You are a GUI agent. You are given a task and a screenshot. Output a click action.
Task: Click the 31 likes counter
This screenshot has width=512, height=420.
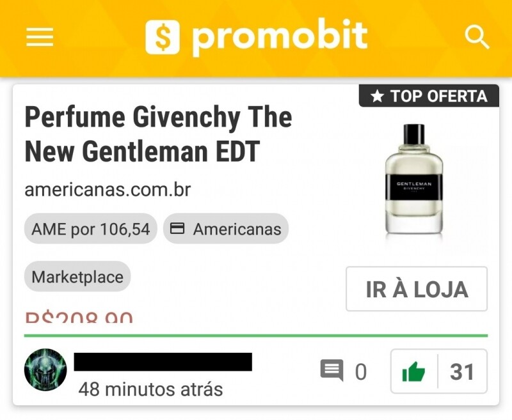point(462,371)
